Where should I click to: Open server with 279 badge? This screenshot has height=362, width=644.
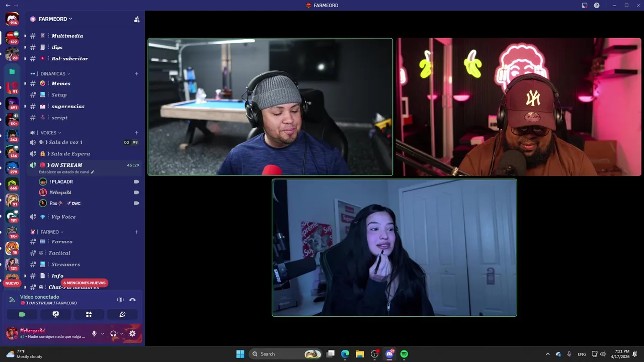pos(12,168)
